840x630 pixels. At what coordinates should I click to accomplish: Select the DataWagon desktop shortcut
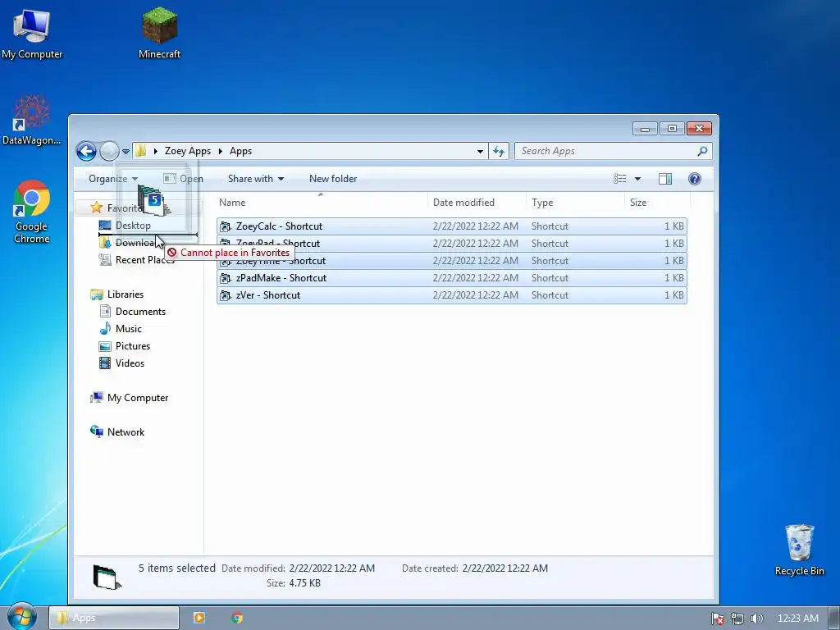coord(31,121)
